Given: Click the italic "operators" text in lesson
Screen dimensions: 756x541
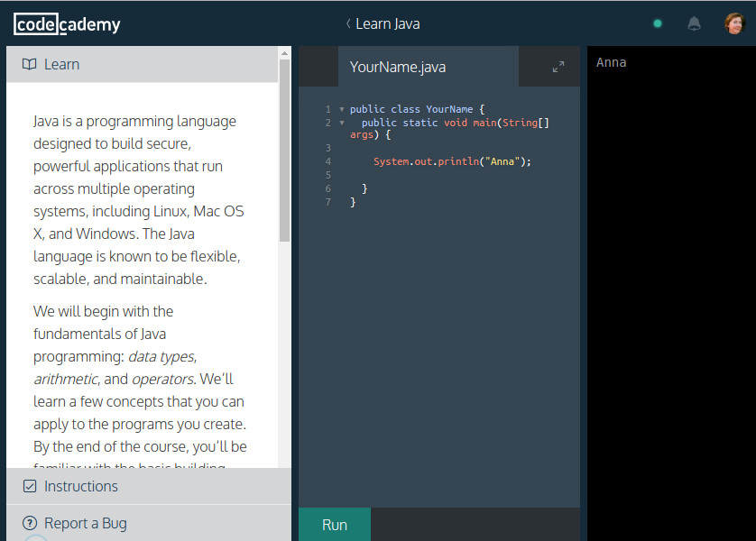Looking at the screenshot, I should click(x=162, y=379).
